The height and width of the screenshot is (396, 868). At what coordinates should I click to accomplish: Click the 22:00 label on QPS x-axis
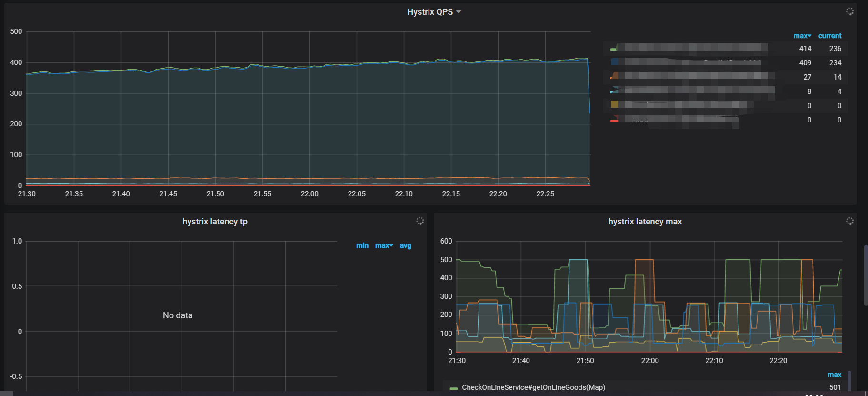309,194
